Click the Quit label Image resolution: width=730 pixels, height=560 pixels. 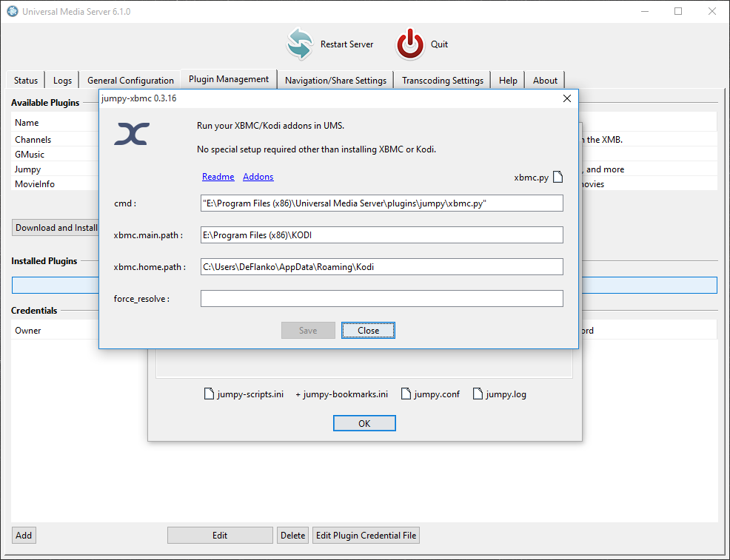tap(440, 44)
